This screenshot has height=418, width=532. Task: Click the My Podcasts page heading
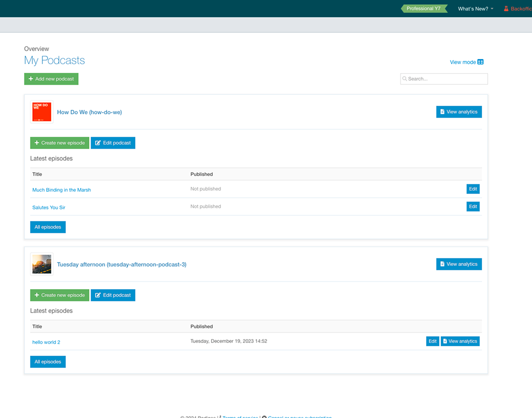point(54,60)
